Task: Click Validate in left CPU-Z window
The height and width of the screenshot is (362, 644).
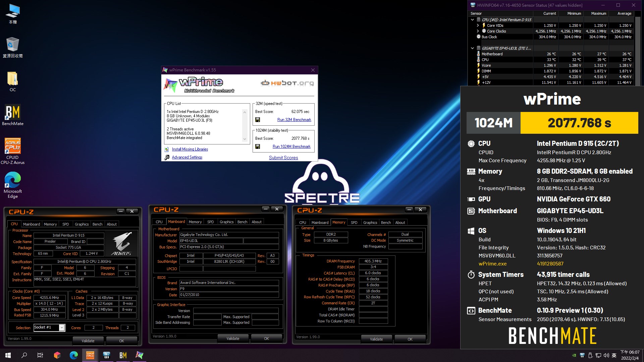Action: tap(88, 341)
